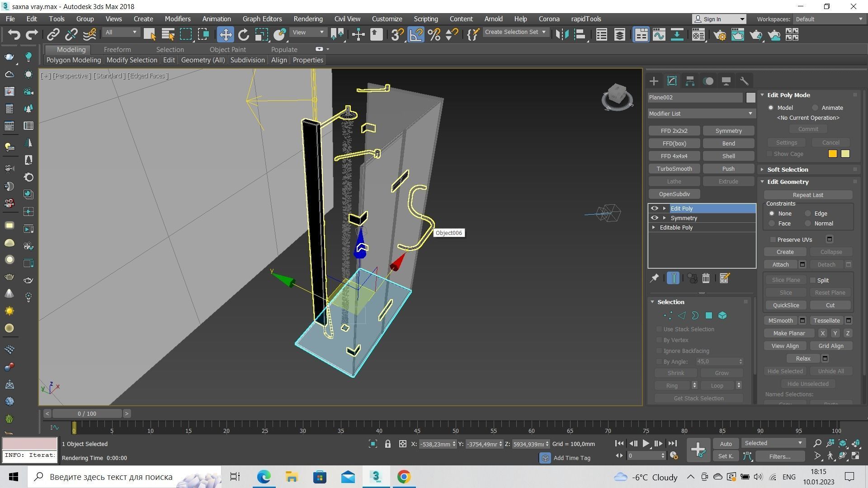Select Polygon sub-object level icon
Image resolution: width=868 pixels, height=488 pixels.
click(x=709, y=316)
